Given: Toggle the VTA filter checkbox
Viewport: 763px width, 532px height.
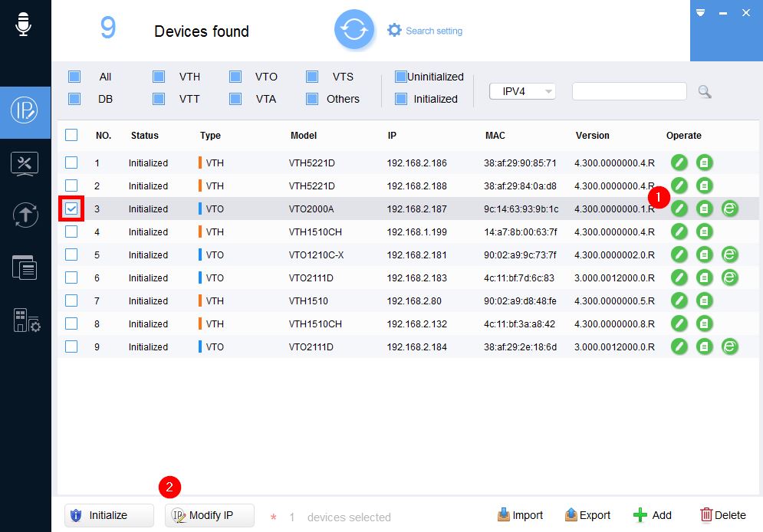Looking at the screenshot, I should (235, 99).
